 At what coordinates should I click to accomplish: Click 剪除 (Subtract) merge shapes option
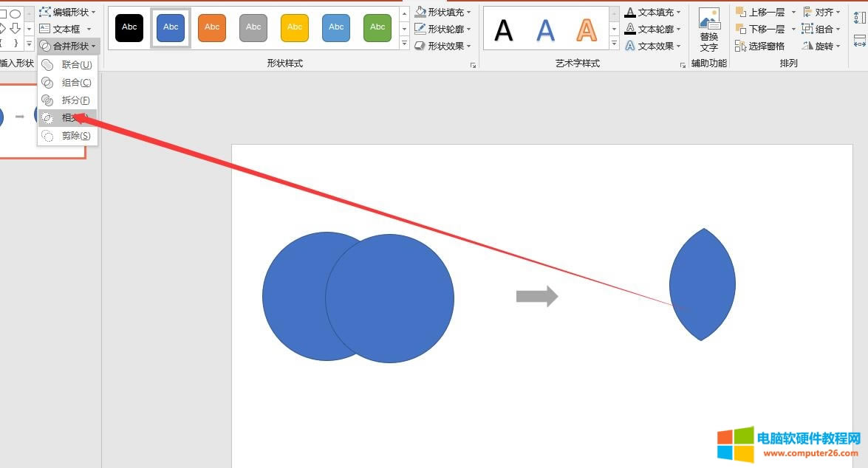point(75,136)
